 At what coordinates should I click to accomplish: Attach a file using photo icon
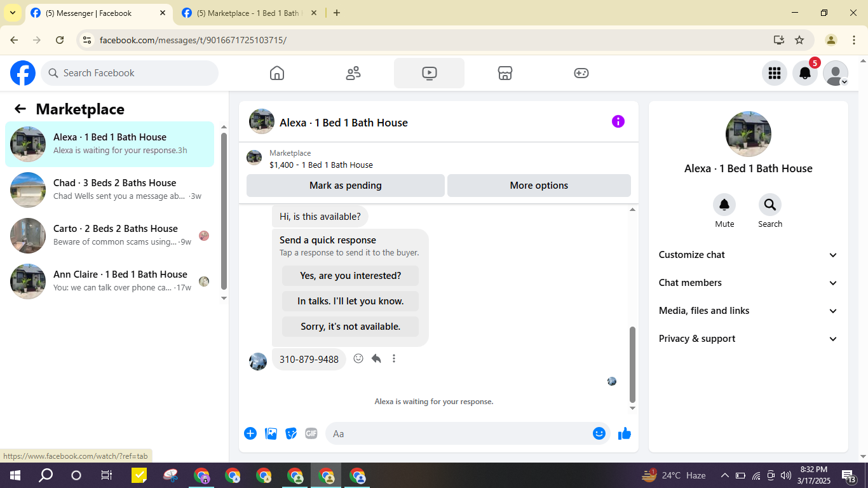tap(271, 433)
